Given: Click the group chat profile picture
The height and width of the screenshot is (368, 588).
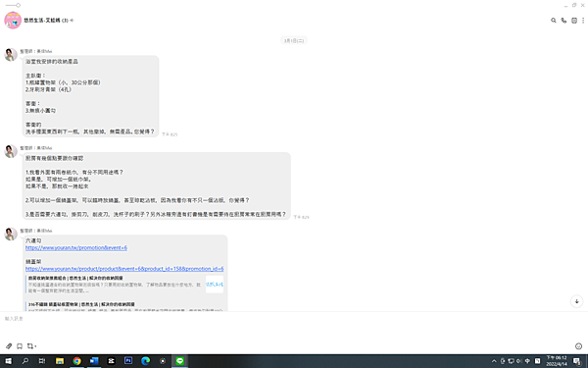Looking at the screenshot, I should coord(13,21).
